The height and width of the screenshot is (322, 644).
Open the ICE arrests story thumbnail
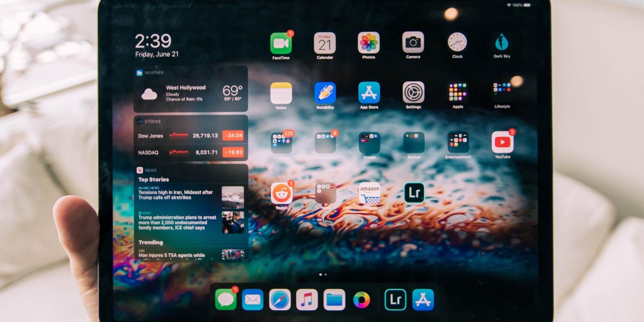point(233,223)
